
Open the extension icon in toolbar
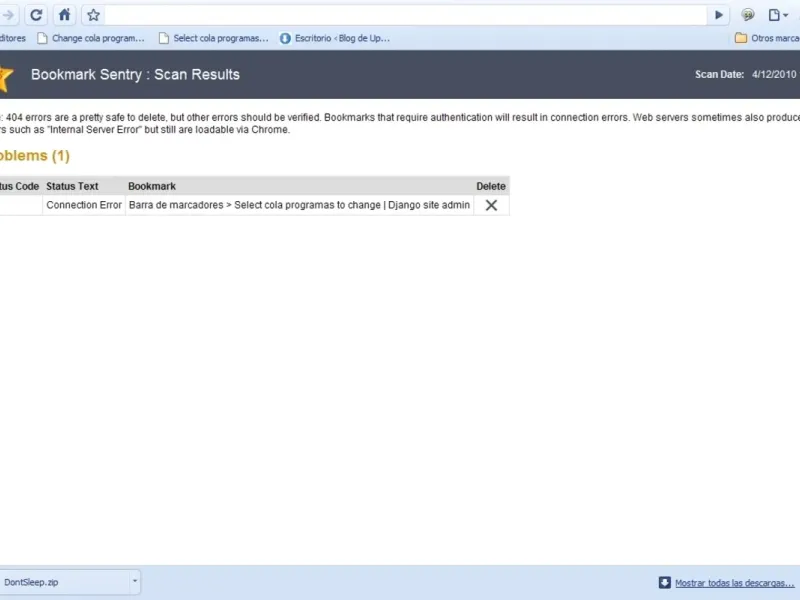click(x=747, y=15)
